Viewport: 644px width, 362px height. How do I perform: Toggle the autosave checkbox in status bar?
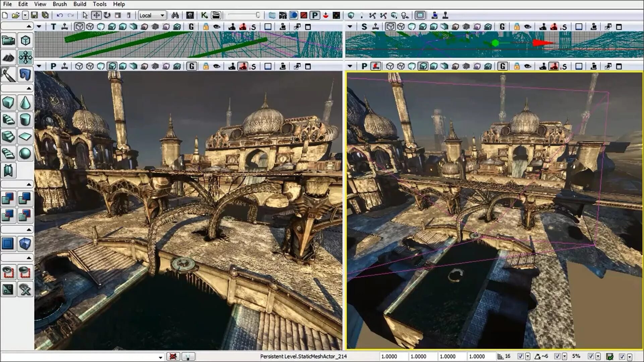(622, 357)
